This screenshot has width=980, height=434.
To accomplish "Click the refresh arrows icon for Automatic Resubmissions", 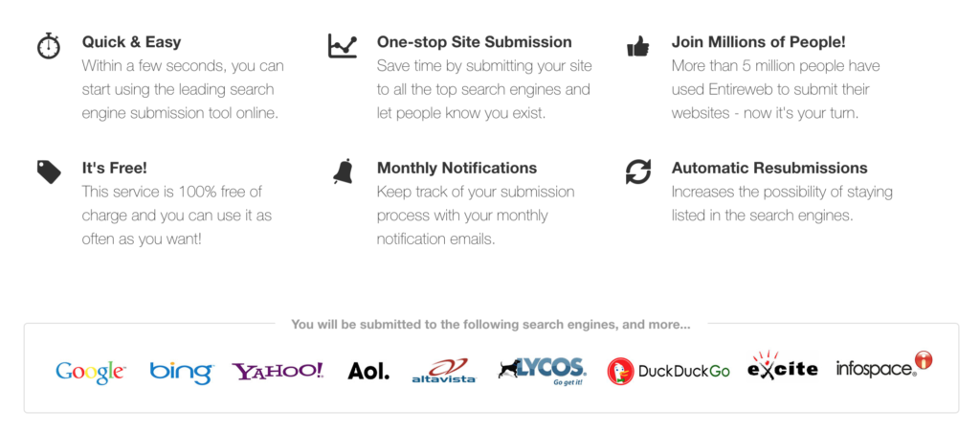I will click(x=638, y=171).
